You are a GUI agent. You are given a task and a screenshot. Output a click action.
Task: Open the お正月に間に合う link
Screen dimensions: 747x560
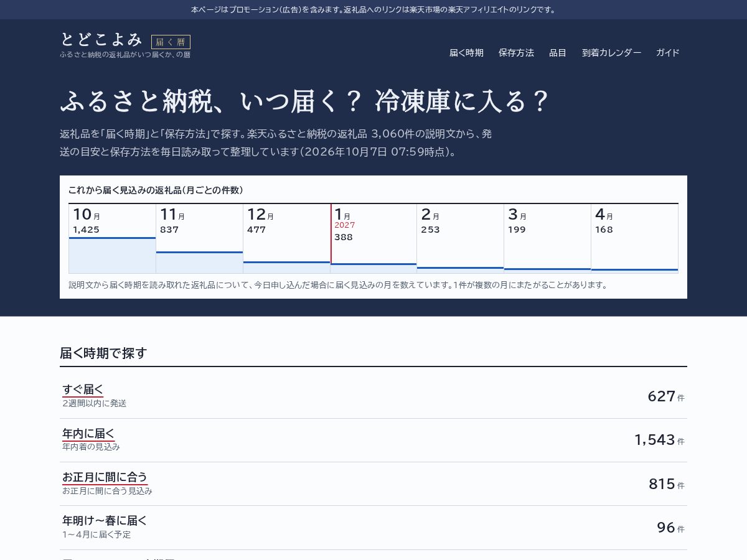[105, 477]
